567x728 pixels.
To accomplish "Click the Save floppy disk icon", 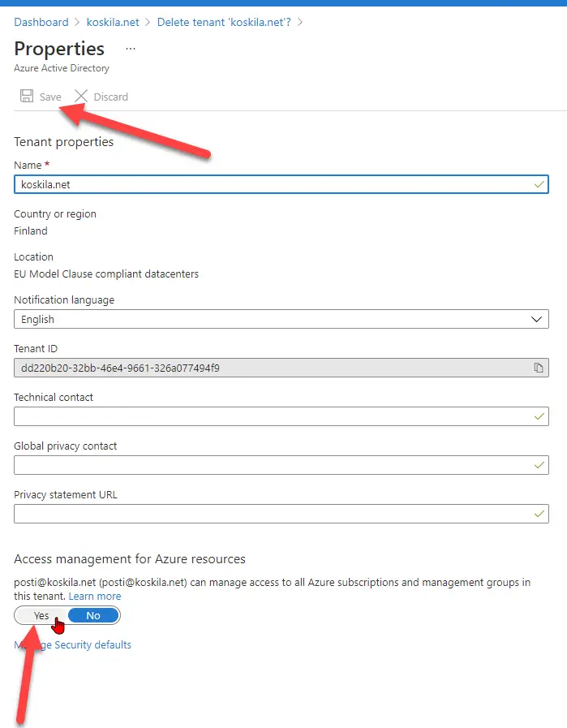I will pyautogui.click(x=27, y=97).
